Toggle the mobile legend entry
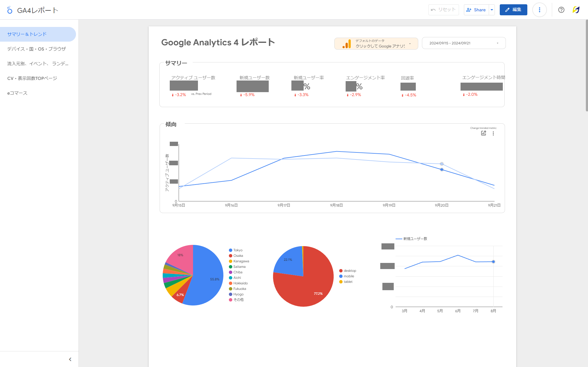588x367 pixels. point(348,276)
